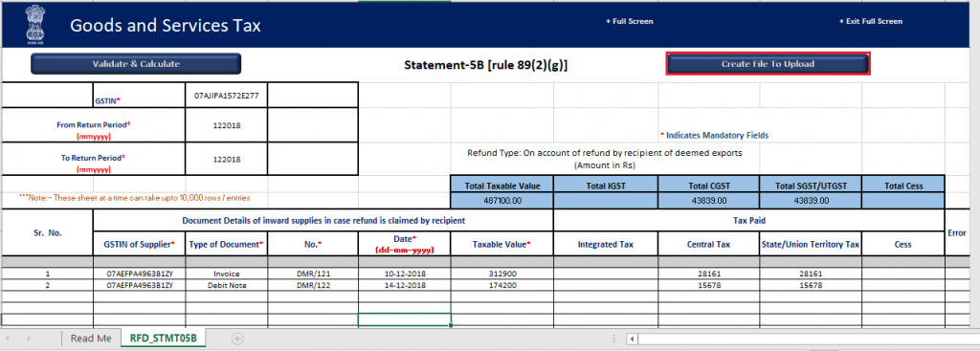Click the GSTIN label cell
980x351 pixels.
pos(139,95)
